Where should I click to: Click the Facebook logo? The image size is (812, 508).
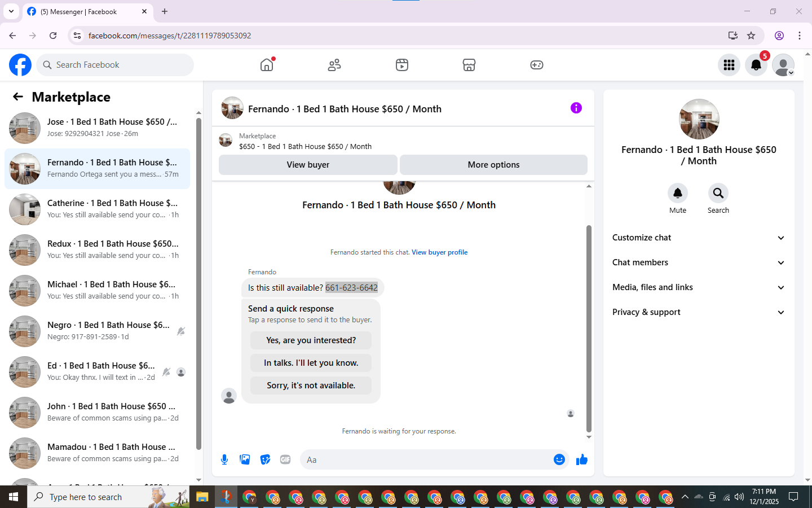20,65
